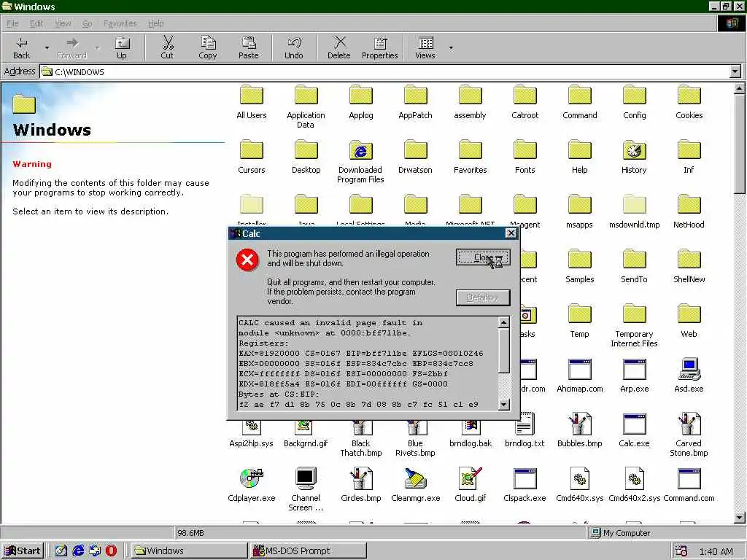Click the Copy toolbar icon
Screen dimensions: 747x560
[x=208, y=47]
